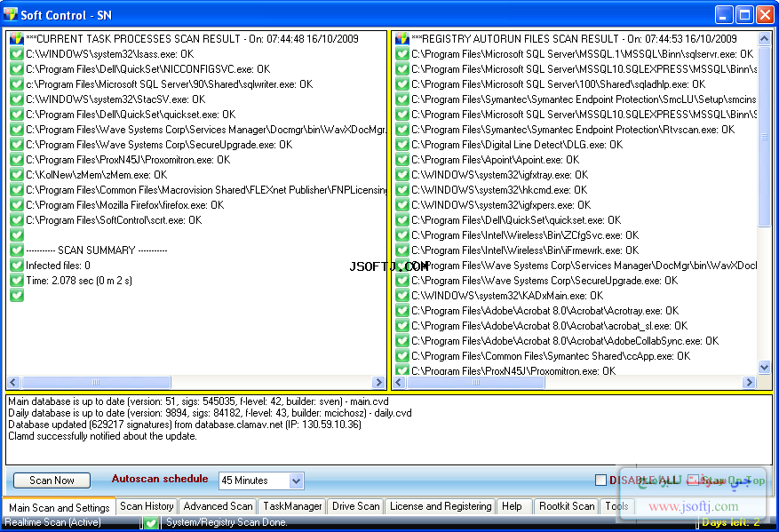The height and width of the screenshot is (532, 779).
Task: Select the check icon next to firefox.exe
Action: tap(16, 205)
